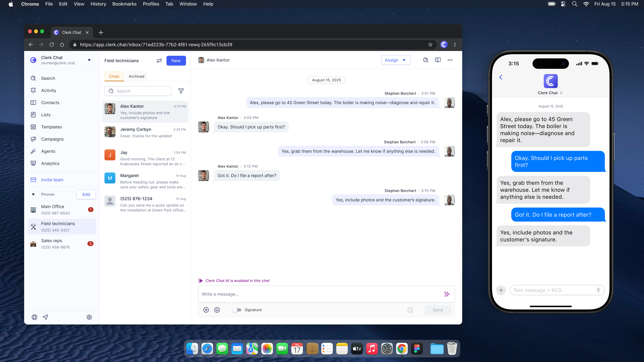Open the Jeremy Corbyn conversation
The width and height of the screenshot is (644, 362).
pyautogui.click(x=145, y=132)
